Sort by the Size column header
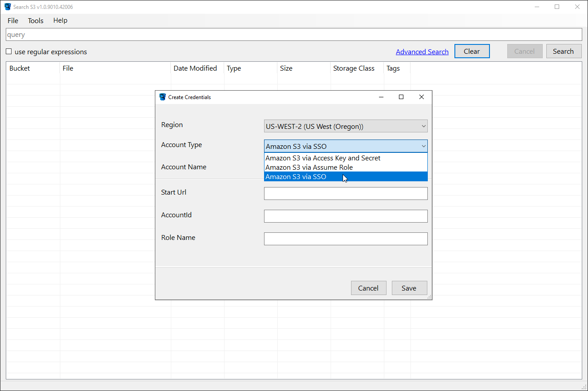The width and height of the screenshot is (588, 391). 304,68
